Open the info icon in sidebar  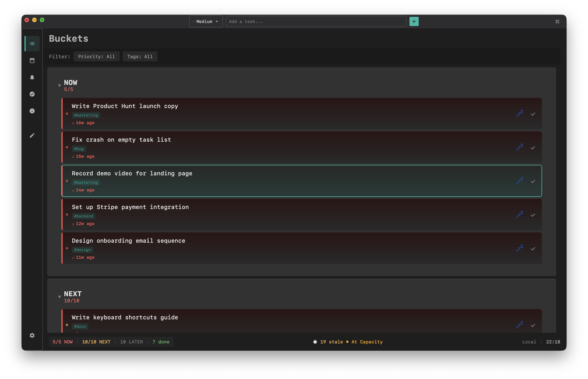(32, 111)
